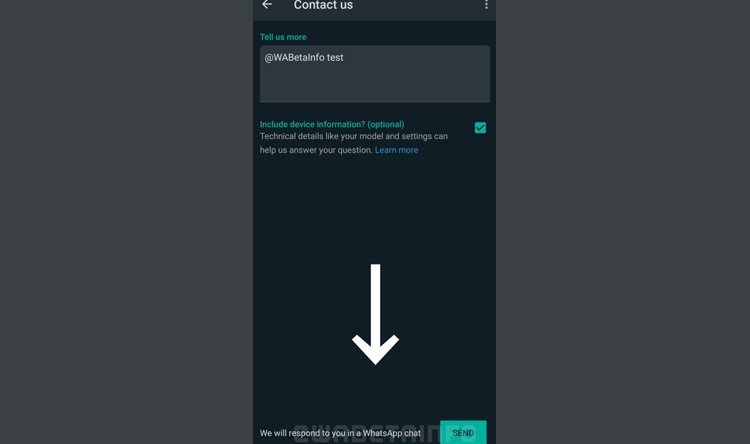This screenshot has height=444, width=750.
Task: Click the technical details description text
Action: (x=353, y=143)
